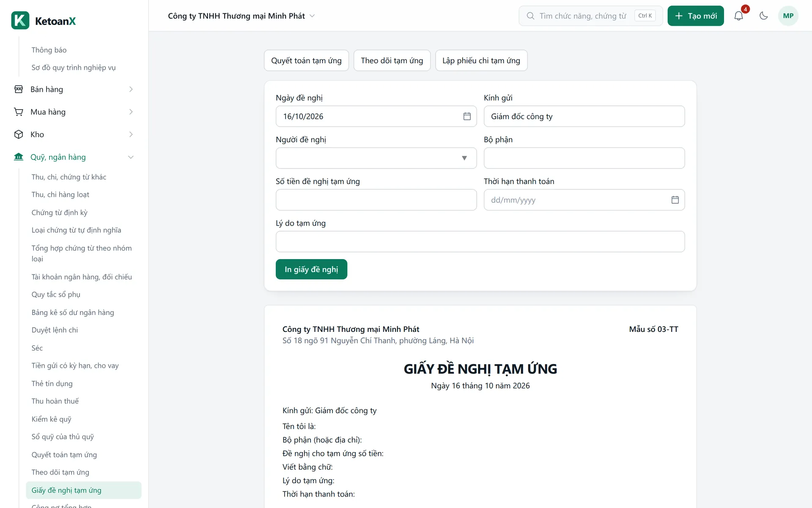Expand the Mua hàng menu chevron
Screen dimensions: 812x508
(x=131, y=112)
